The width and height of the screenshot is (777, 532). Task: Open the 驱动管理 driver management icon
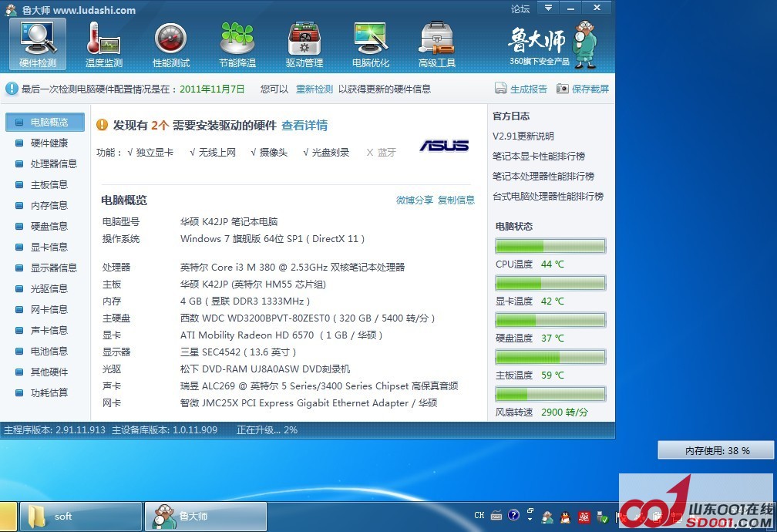tap(304, 43)
